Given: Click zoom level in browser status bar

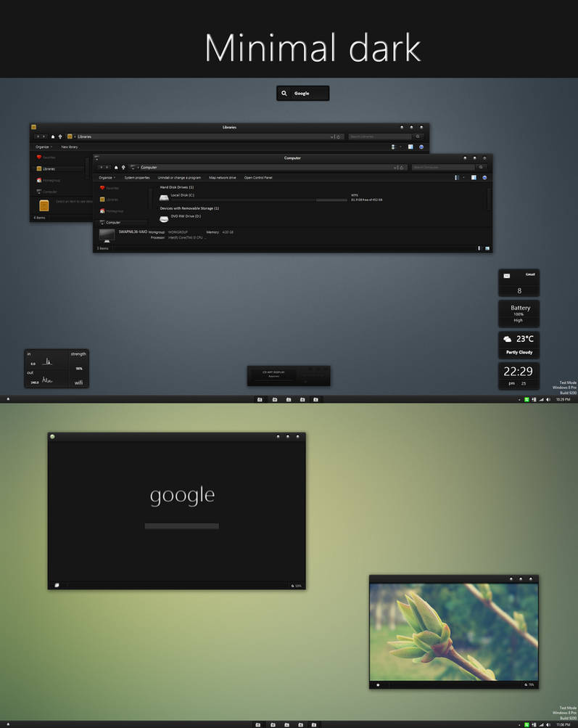Looking at the screenshot, I should coord(297,586).
